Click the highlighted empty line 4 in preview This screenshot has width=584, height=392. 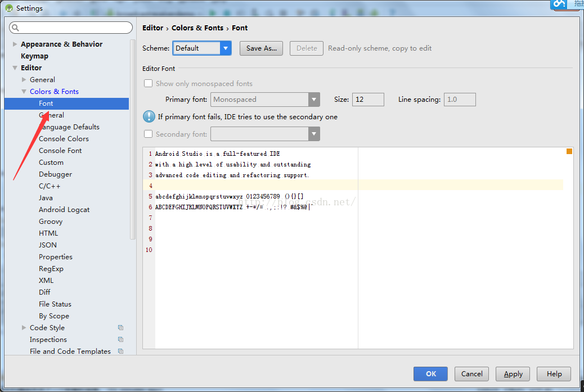(353, 186)
